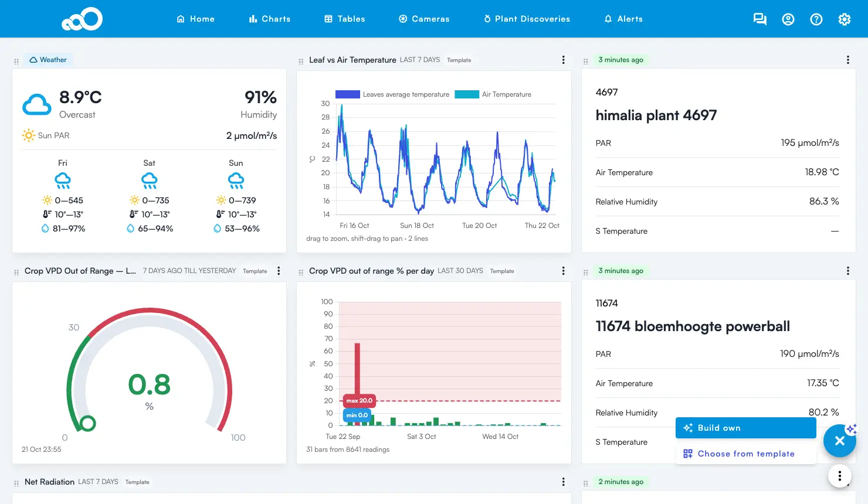The height and width of the screenshot is (504, 868).
Task: Click the Sun PAR sun icon
Action: pos(29,135)
